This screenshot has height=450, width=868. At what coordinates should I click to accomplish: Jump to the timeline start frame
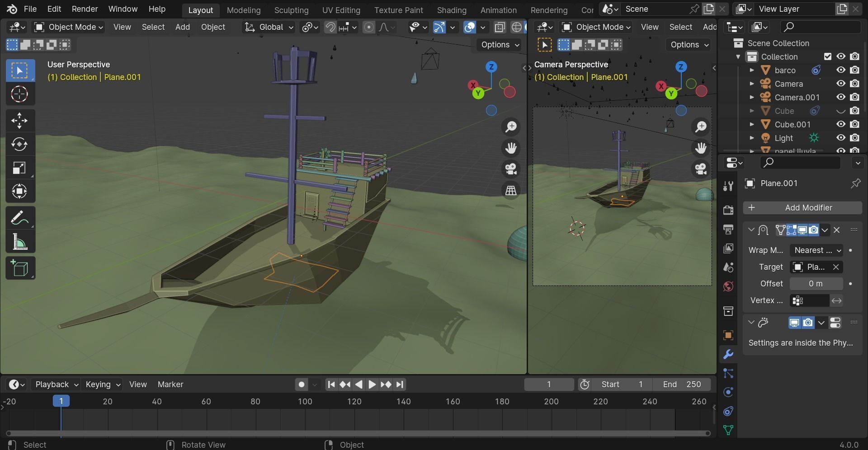point(331,384)
